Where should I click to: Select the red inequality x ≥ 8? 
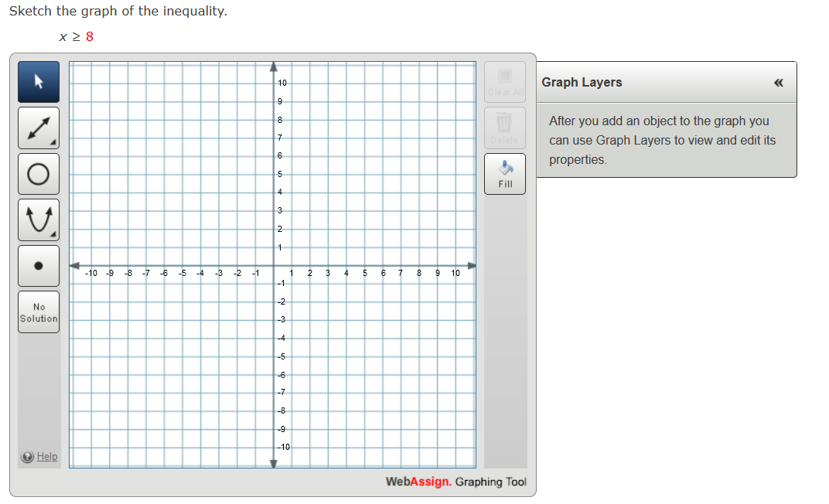point(77,36)
